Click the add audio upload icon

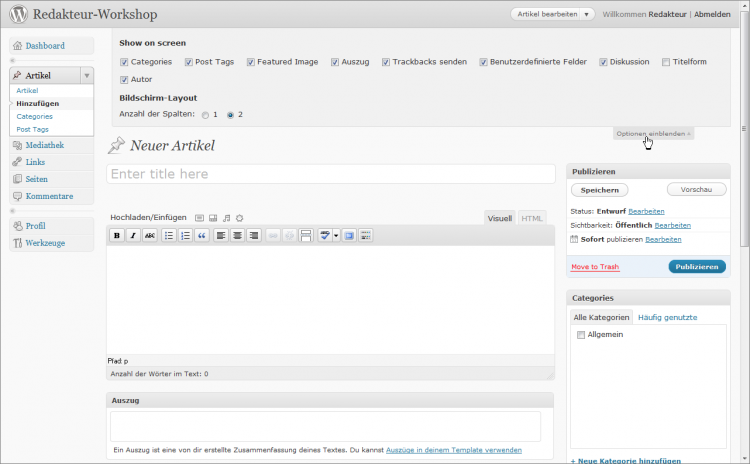(227, 217)
